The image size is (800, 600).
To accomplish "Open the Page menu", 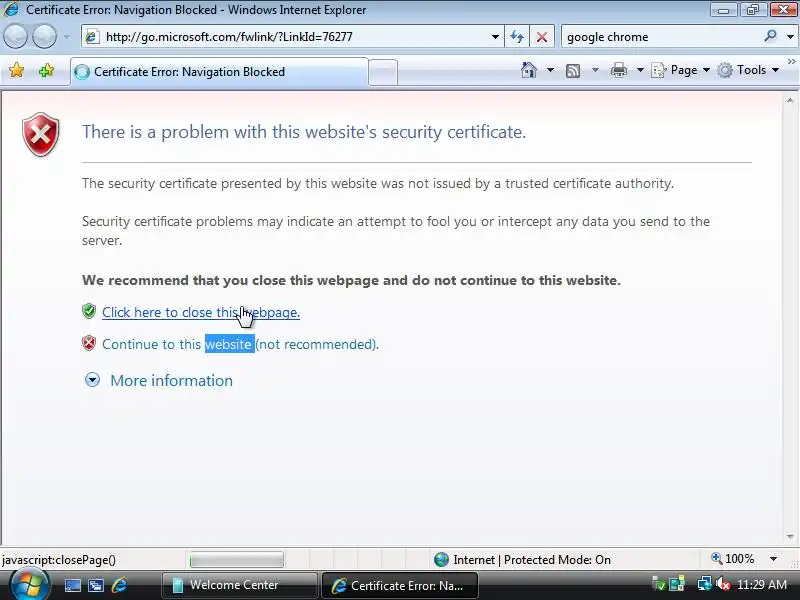I will (681, 70).
